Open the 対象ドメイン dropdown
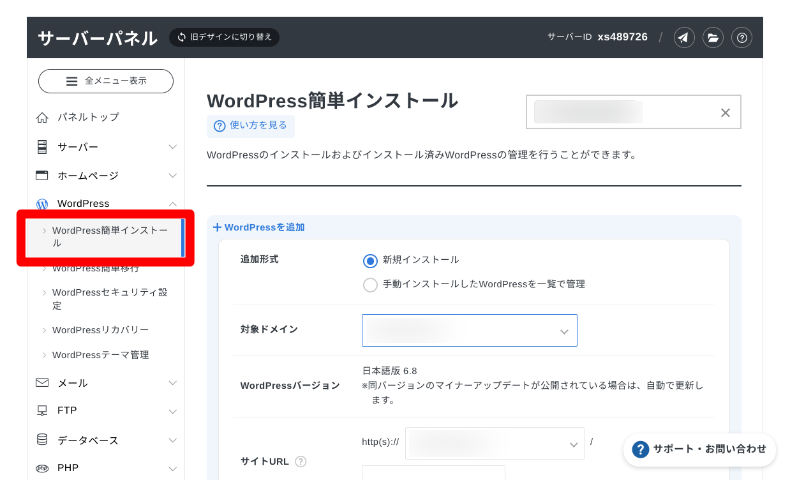 [x=470, y=330]
